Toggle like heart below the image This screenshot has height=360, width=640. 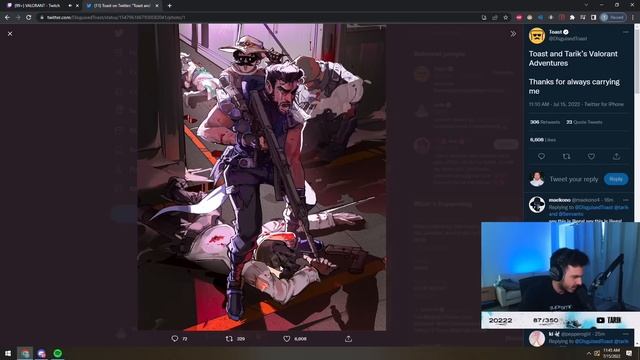point(287,339)
